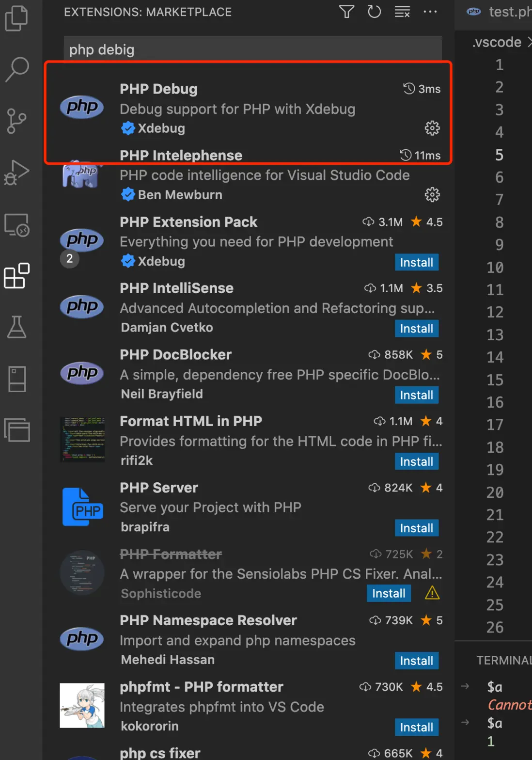Switch to the test.php editor tab

click(x=504, y=12)
